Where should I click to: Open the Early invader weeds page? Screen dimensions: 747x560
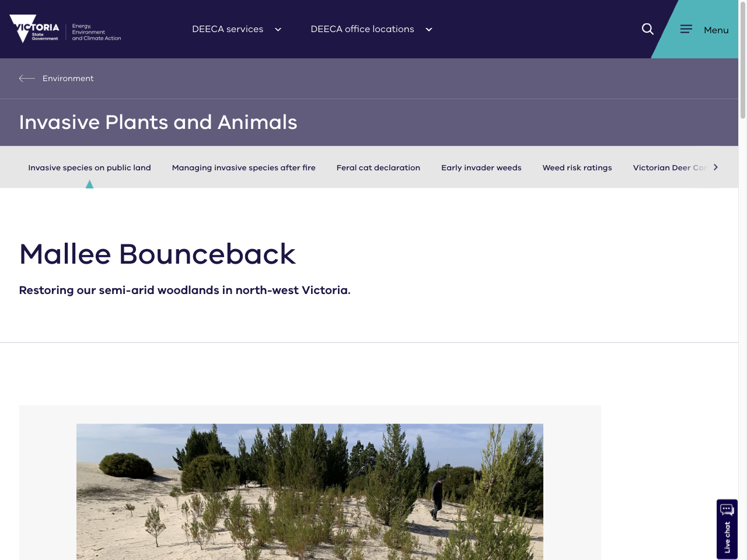tap(481, 167)
